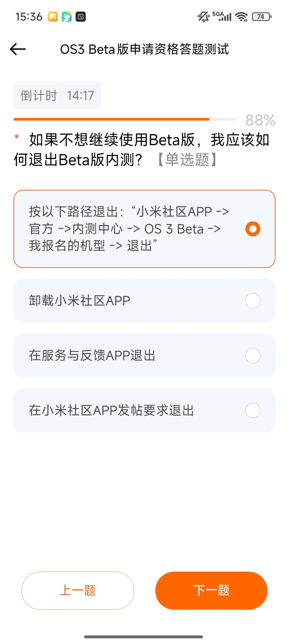
Task: Tap the 88% progress percentage label
Action: coord(260,120)
